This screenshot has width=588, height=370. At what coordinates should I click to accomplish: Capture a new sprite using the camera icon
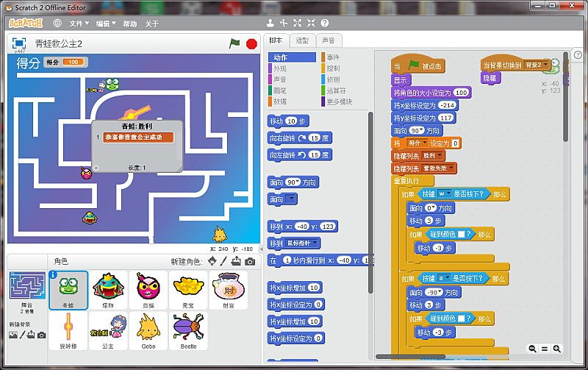tap(250, 261)
